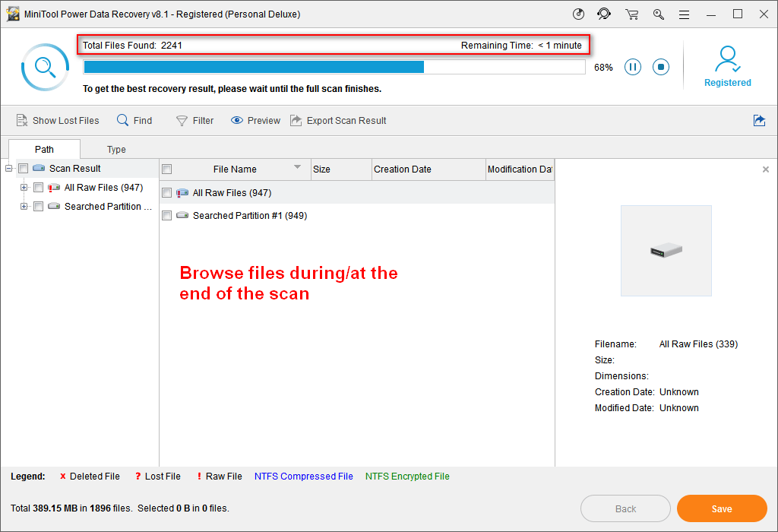This screenshot has height=532, width=778.
Task: Select Searched Partition #1 (949) row
Action: (357, 215)
